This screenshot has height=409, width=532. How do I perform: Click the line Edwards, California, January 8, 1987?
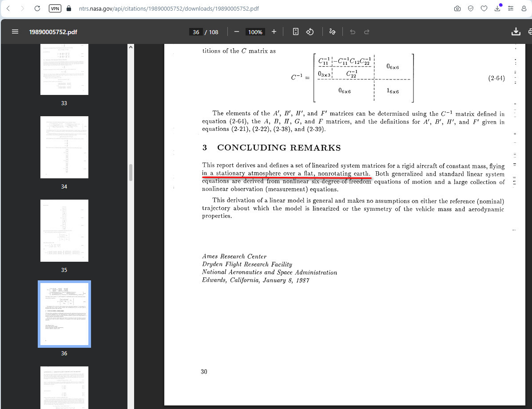point(256,280)
